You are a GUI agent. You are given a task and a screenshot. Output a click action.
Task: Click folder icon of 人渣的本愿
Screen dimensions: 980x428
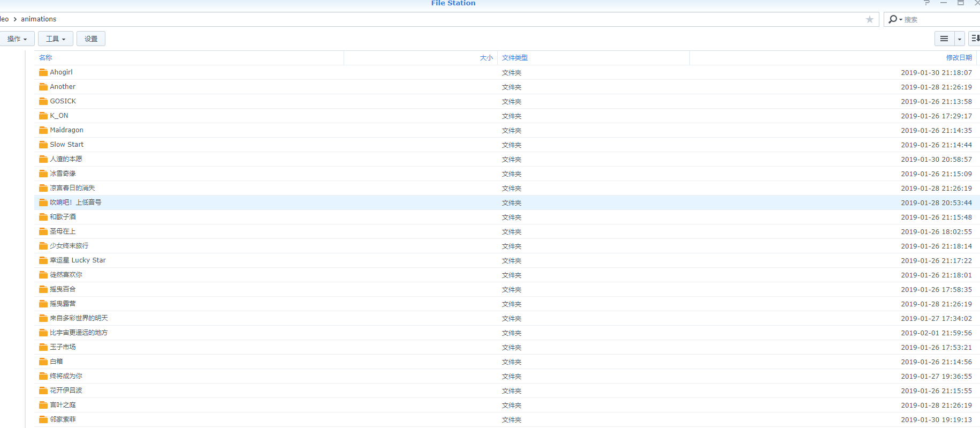[x=43, y=159]
